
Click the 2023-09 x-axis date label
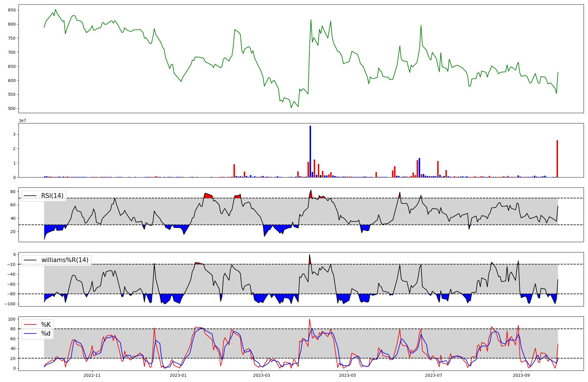tap(521, 375)
